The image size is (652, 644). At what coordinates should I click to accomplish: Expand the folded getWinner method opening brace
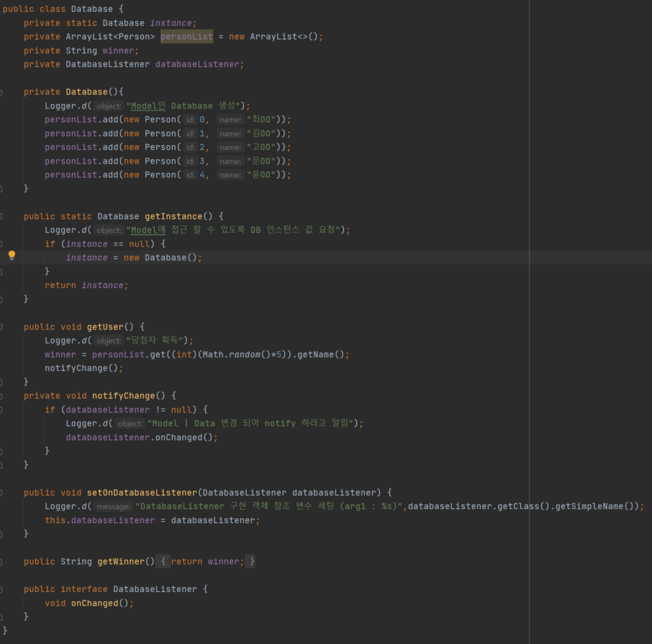(163, 562)
